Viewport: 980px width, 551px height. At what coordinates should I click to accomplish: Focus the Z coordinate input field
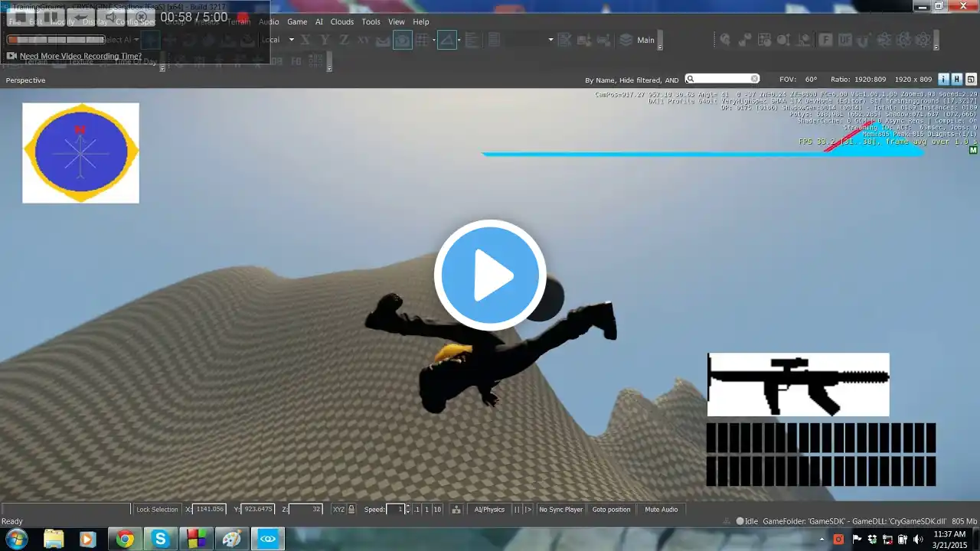pyautogui.click(x=305, y=509)
